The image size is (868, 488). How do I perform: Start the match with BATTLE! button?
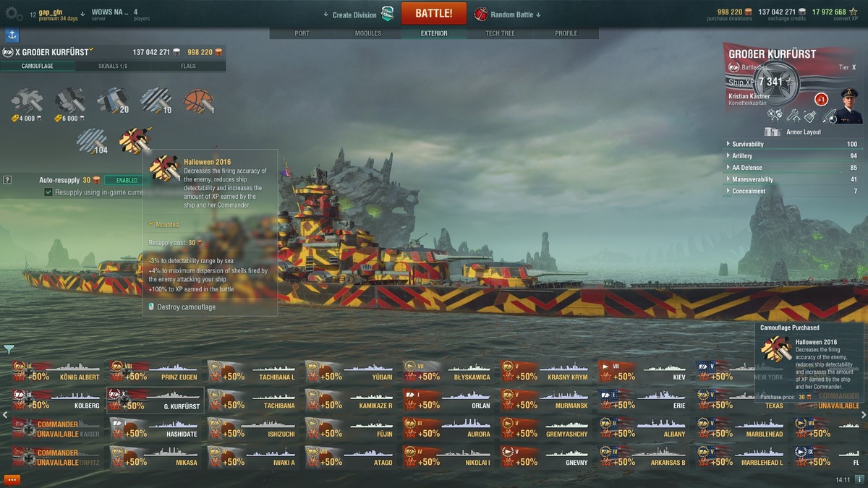coord(434,14)
